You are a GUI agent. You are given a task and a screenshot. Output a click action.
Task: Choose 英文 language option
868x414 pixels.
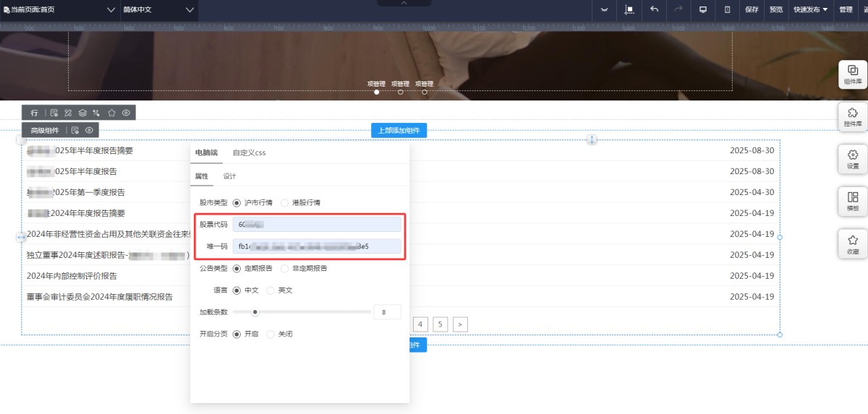(271, 290)
